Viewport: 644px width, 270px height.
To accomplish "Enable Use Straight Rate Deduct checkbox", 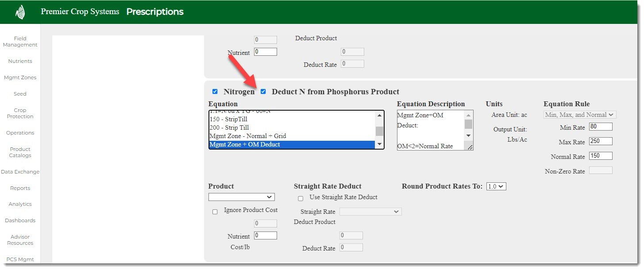I will pos(301,198).
